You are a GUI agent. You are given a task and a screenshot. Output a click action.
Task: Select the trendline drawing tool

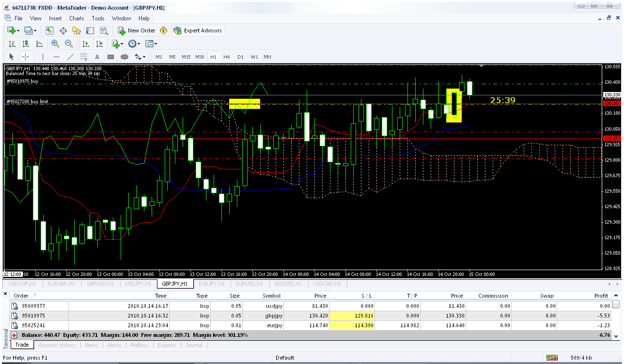click(x=70, y=57)
